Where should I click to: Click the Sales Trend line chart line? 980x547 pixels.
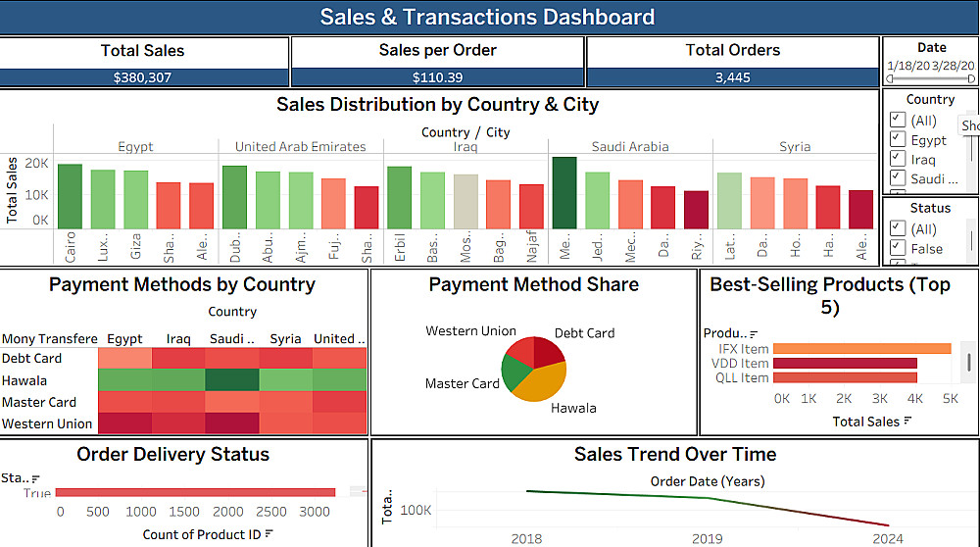(x=708, y=498)
